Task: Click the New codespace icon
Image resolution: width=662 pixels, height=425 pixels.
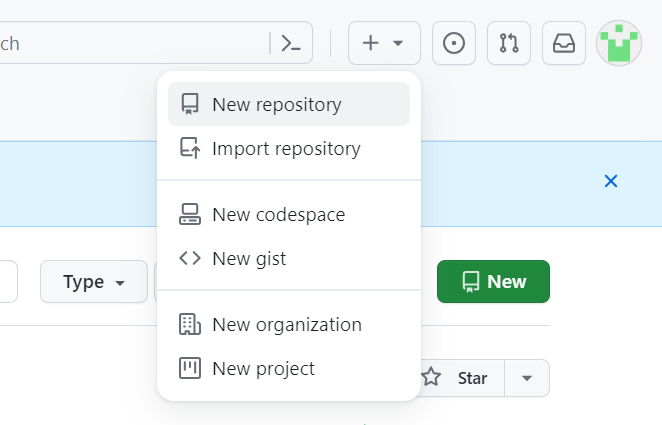Action: pos(190,215)
